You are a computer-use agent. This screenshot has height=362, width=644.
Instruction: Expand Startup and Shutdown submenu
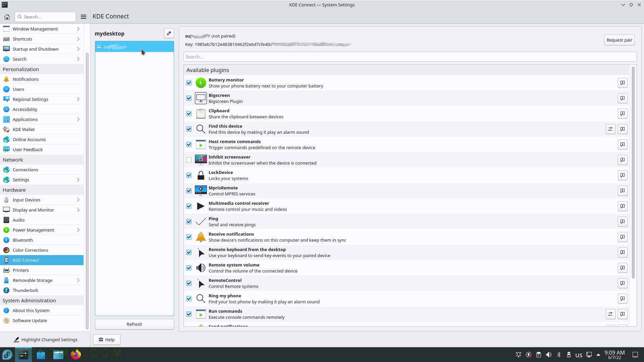tap(78, 49)
